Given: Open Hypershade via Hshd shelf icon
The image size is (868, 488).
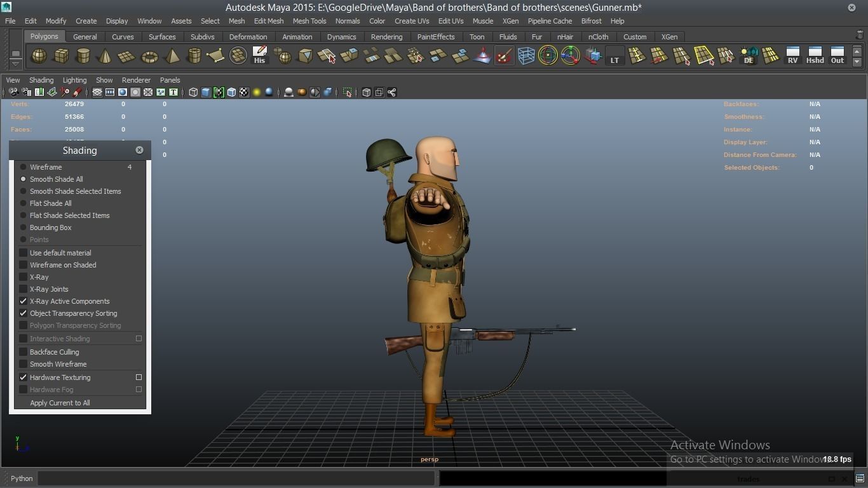Looking at the screenshot, I should [x=815, y=56].
